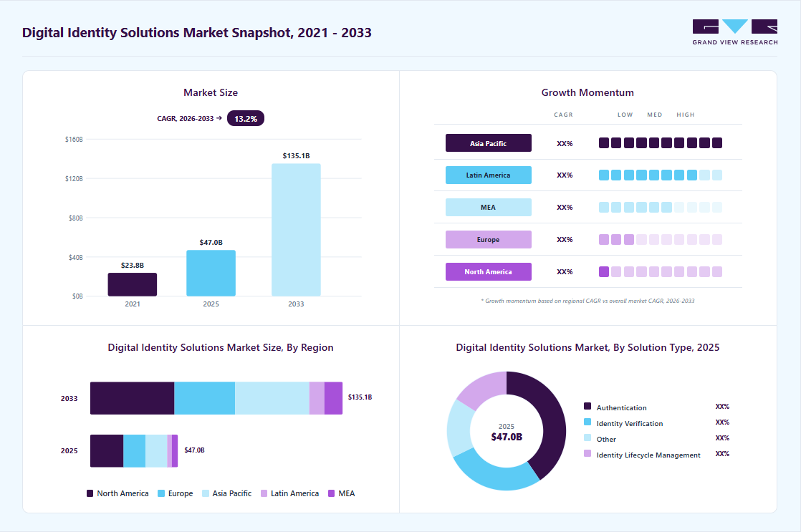Click the dashboard title Digital Identity Solutions Market Snapshot

click(x=197, y=33)
